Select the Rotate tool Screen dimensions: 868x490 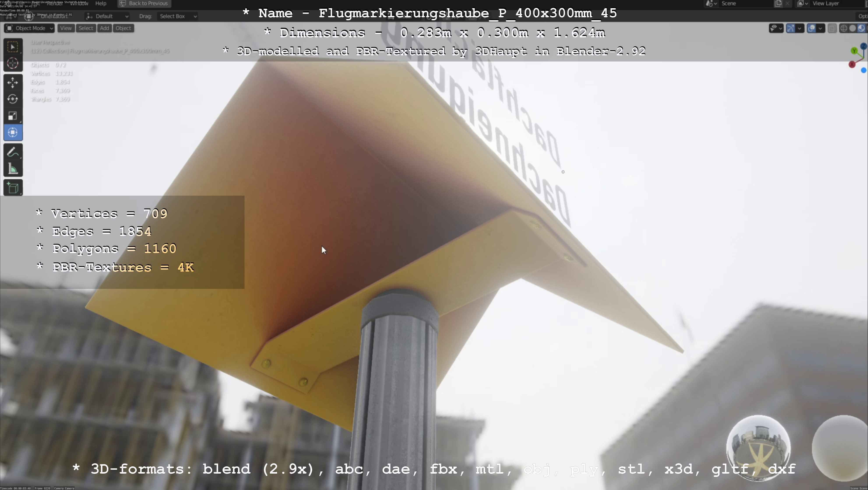pyautogui.click(x=13, y=99)
